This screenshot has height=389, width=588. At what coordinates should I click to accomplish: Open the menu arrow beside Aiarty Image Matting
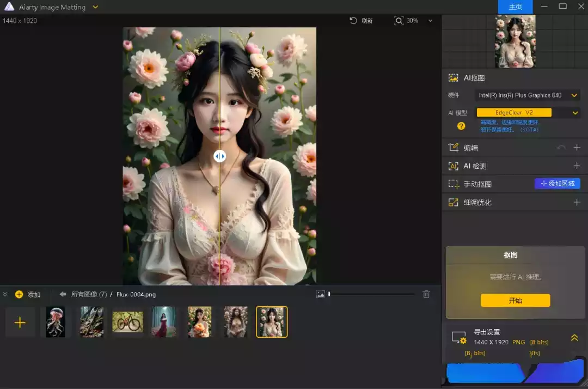click(95, 7)
